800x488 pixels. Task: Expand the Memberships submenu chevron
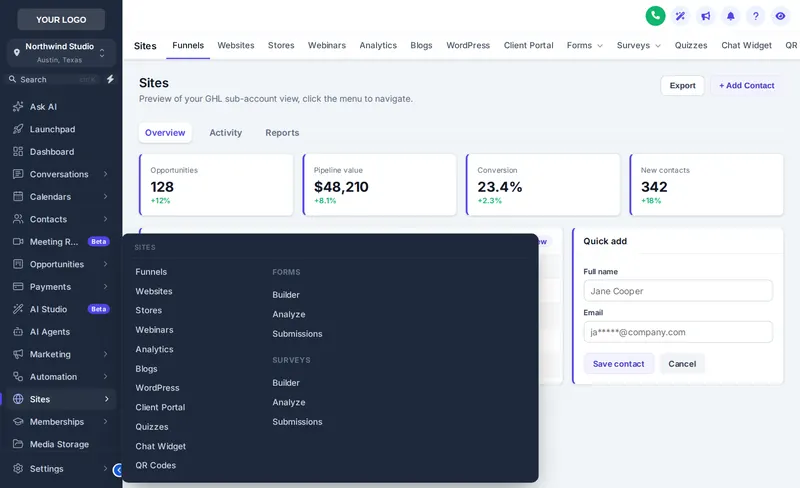click(106, 421)
